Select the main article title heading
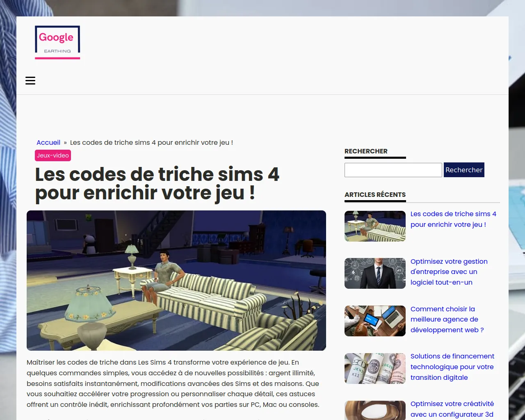Viewport: 525px width, 420px height. coord(157,183)
